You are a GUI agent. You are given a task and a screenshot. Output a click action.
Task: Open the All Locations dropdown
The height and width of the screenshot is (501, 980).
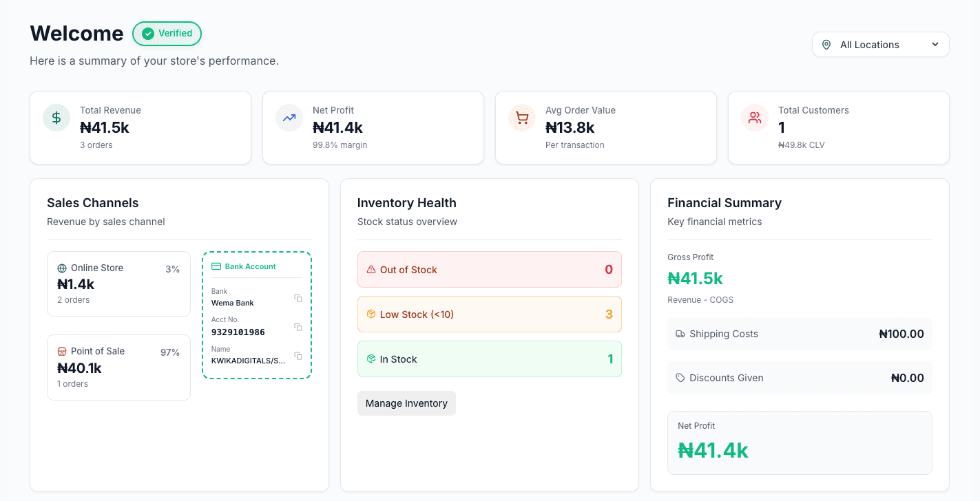coord(880,45)
